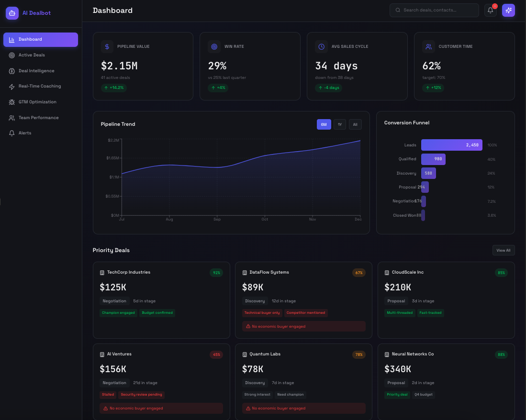Click View All priority deals
This screenshot has width=526, height=420.
(x=504, y=250)
